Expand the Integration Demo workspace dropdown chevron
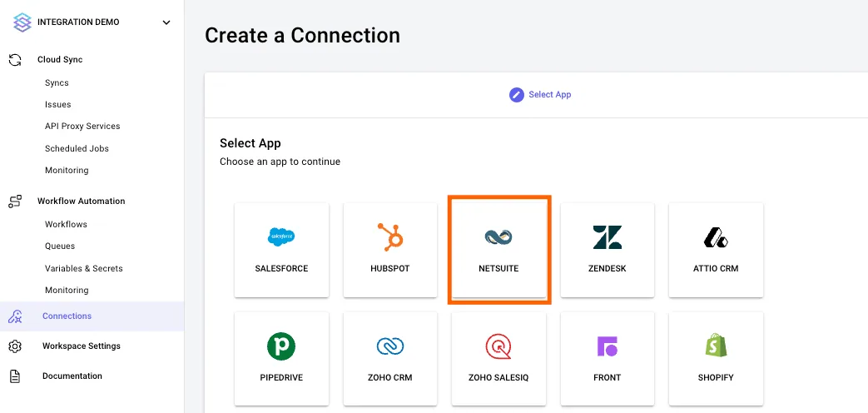The height and width of the screenshot is (413, 868). click(x=166, y=22)
